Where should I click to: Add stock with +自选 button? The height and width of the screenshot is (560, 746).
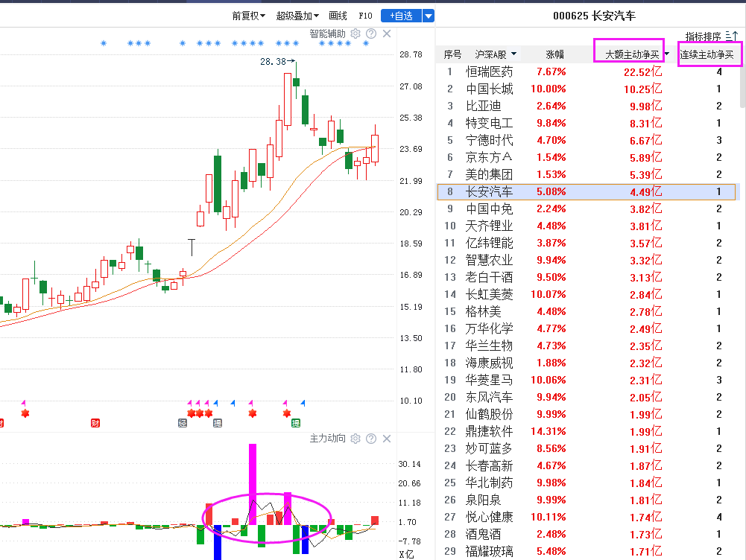click(401, 16)
